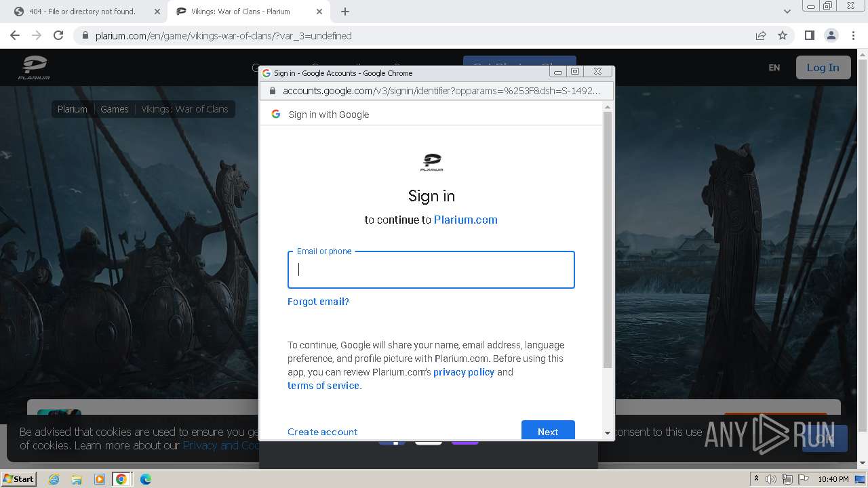Expand the tab search chevron
Image resolution: width=868 pixels, height=488 pixels.
pos(787,12)
